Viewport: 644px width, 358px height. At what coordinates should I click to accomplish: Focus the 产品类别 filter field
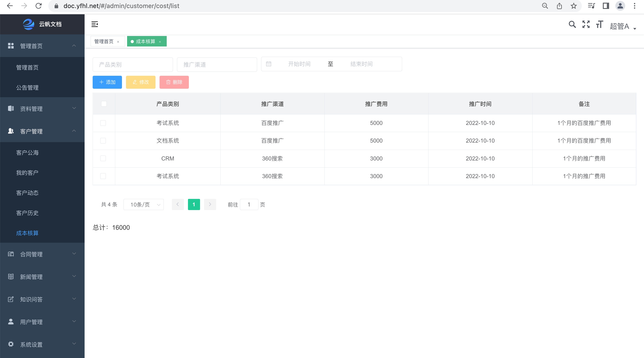133,64
